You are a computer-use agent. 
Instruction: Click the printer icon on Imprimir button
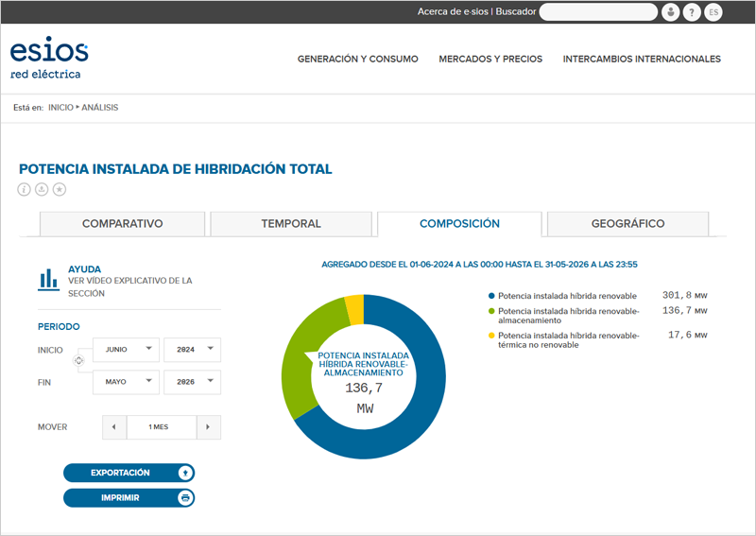pyautogui.click(x=185, y=498)
